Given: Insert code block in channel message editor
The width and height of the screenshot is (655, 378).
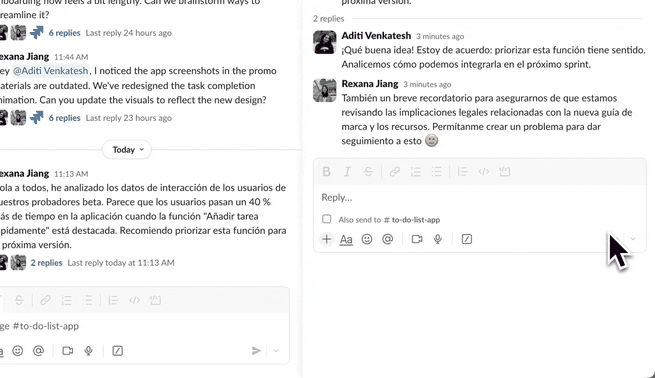Looking at the screenshot, I should coord(155,300).
